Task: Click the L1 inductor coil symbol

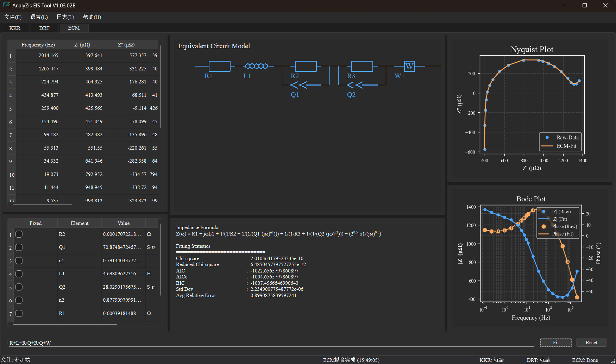Action: click(256, 66)
